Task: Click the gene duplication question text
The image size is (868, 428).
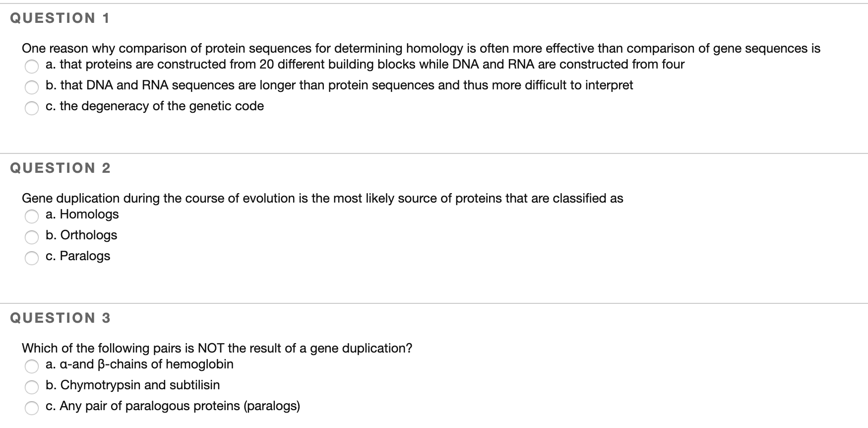Action: coord(322,198)
